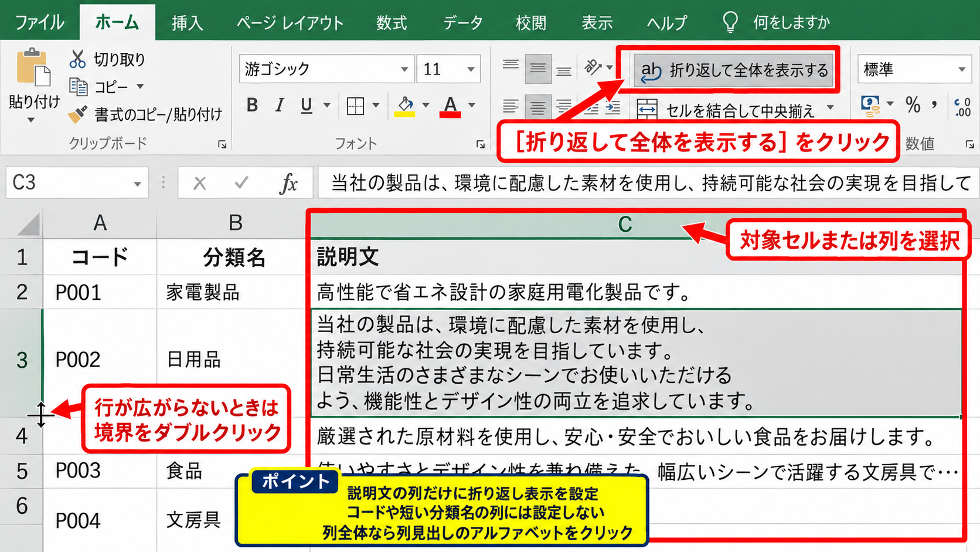Open the データ tab
The width and height of the screenshot is (980, 552).
coord(462,22)
